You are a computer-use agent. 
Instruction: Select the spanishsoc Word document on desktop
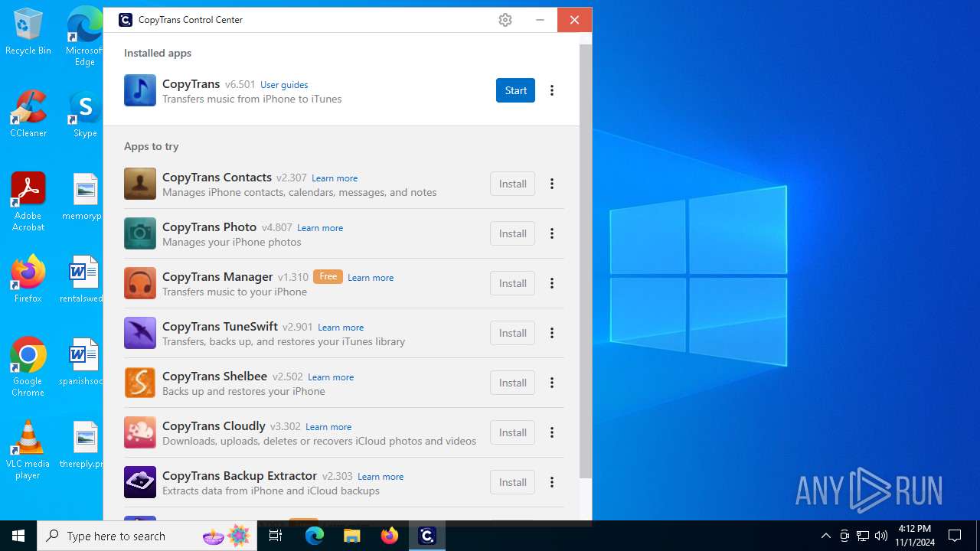(83, 362)
